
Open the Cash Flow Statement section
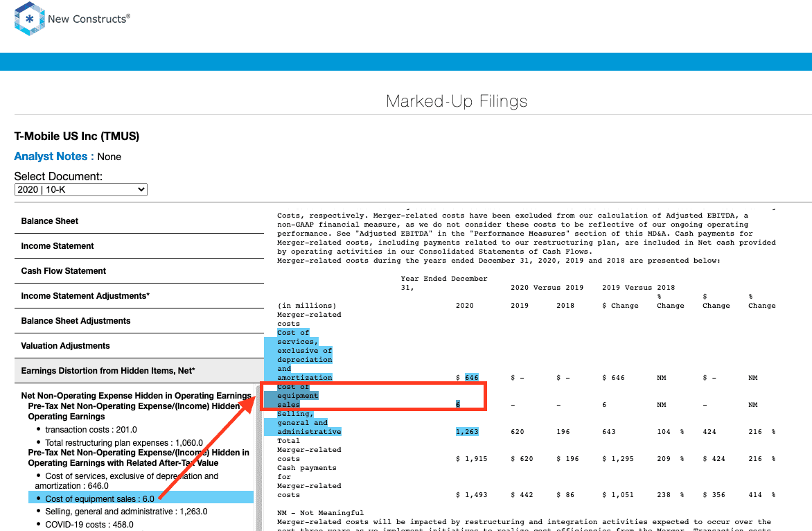pos(139,271)
